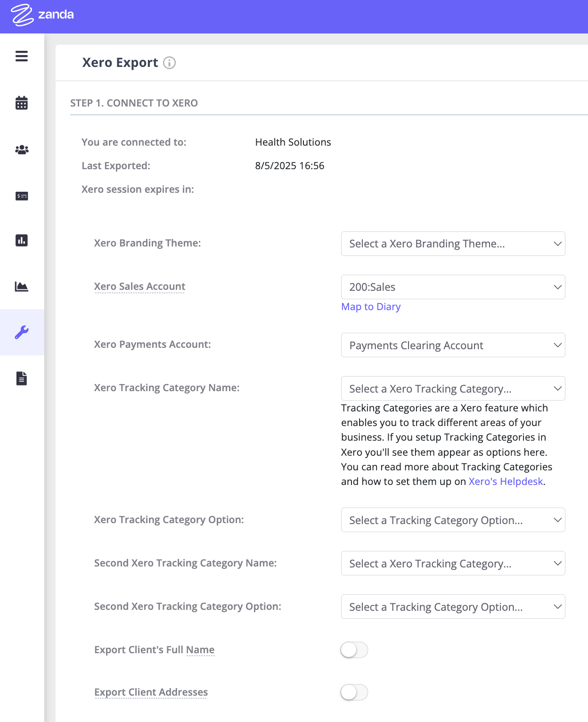Enable Export Client's Full Name toggle
The height and width of the screenshot is (722, 588).
(x=354, y=650)
